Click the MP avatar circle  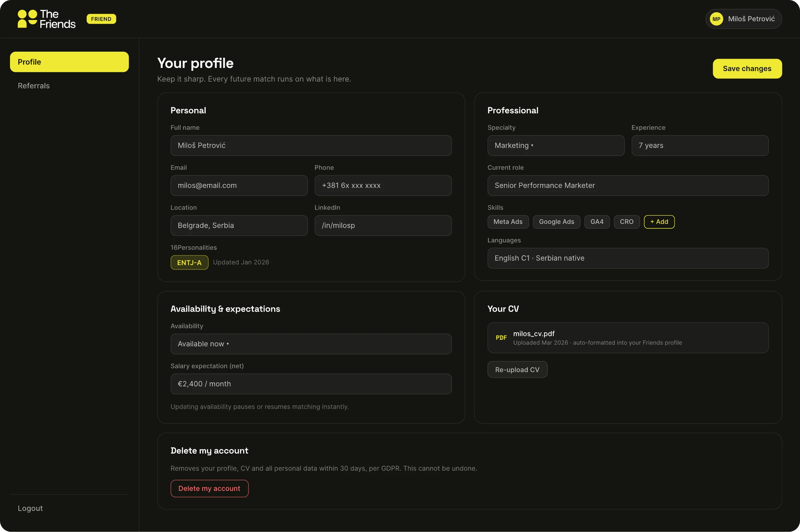(716, 19)
